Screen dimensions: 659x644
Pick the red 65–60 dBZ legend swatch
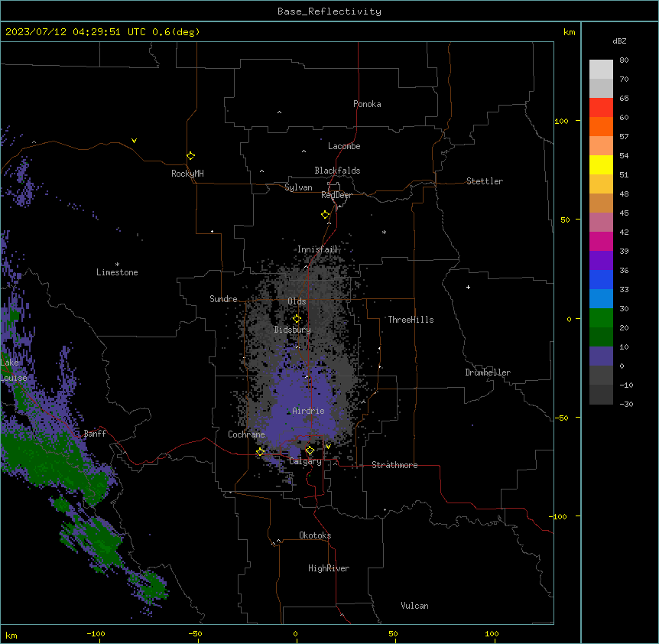[601, 107]
